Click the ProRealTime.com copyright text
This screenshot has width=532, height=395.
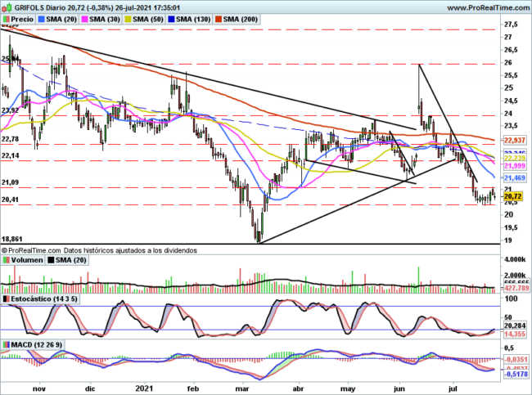31,250
